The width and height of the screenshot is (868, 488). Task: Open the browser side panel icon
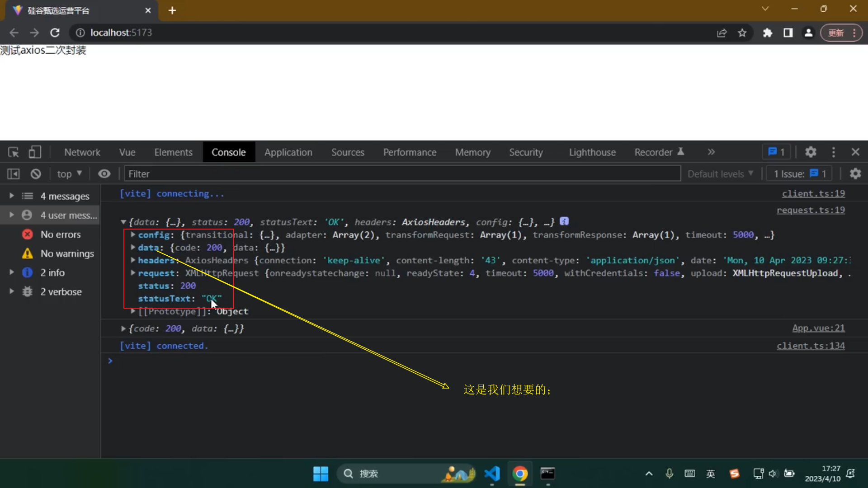[x=788, y=33]
